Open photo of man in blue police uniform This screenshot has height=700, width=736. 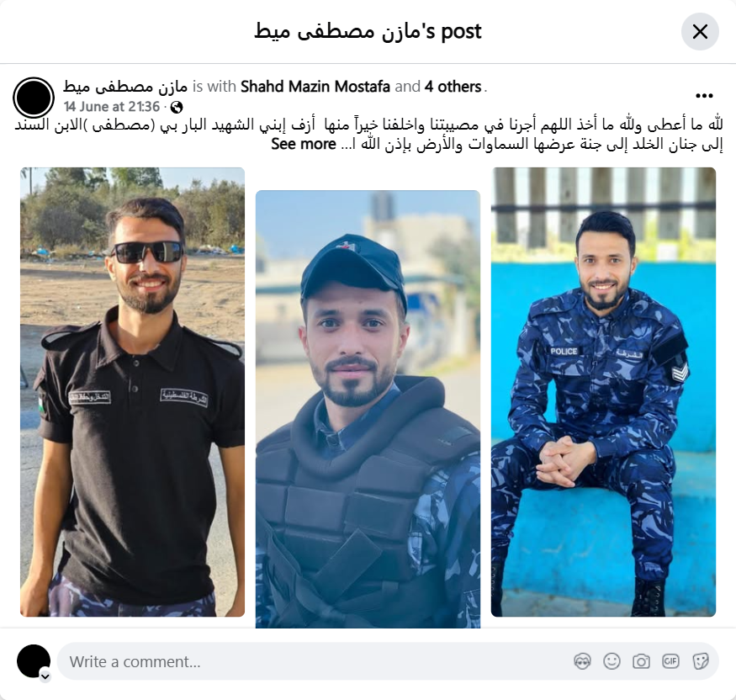pyautogui.click(x=603, y=392)
